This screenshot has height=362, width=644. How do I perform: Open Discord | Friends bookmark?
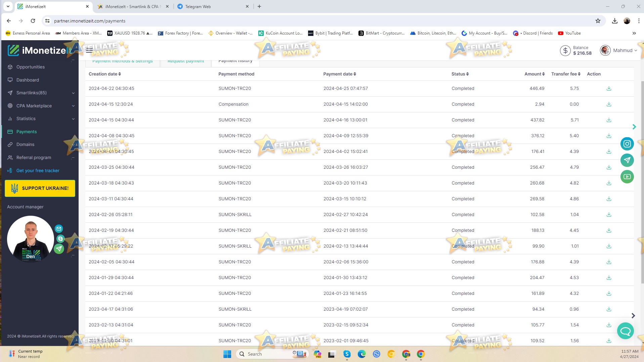pos(533,33)
